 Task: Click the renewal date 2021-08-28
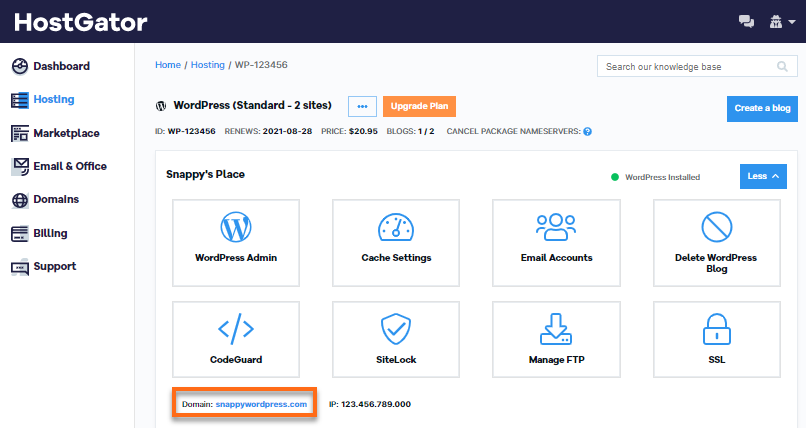click(287, 132)
